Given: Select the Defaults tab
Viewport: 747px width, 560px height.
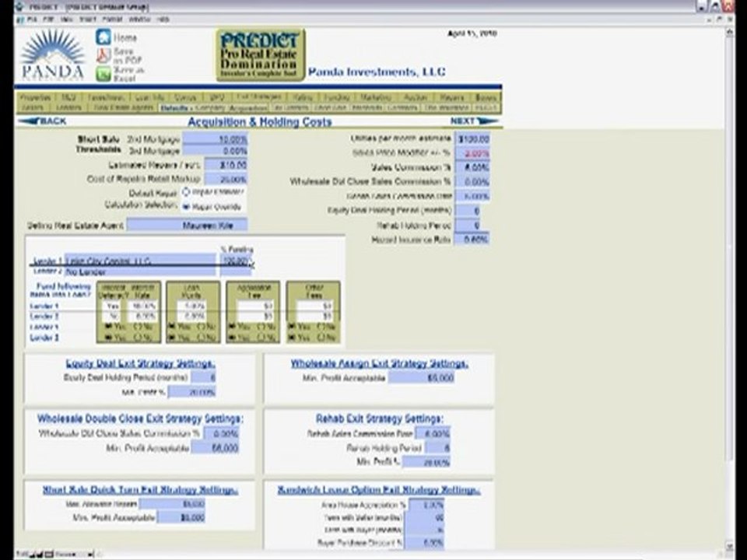Looking at the screenshot, I should pyautogui.click(x=174, y=108).
